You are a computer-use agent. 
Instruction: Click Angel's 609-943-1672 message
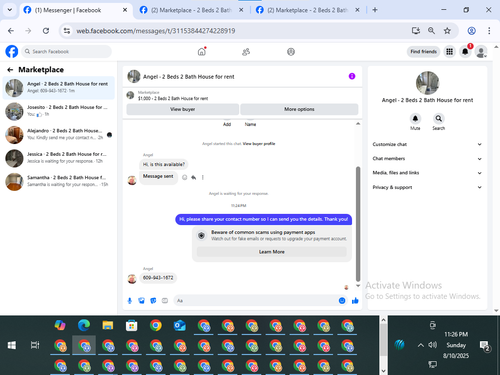tap(158, 278)
